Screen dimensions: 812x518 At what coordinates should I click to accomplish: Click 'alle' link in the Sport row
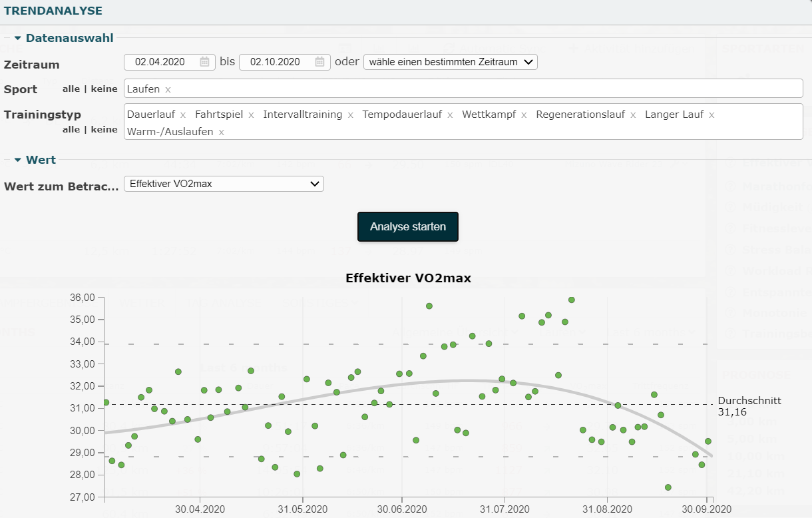point(71,89)
